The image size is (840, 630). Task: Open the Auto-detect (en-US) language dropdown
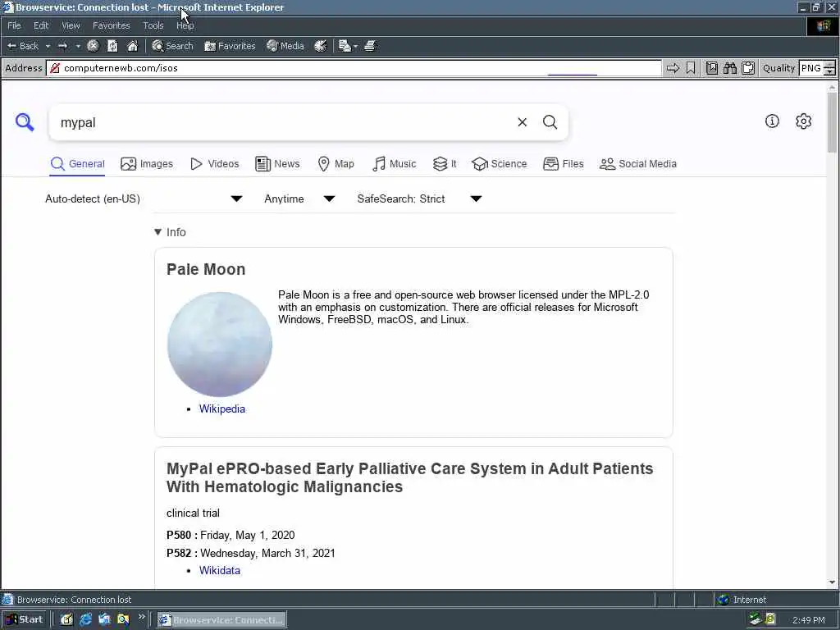(x=144, y=199)
